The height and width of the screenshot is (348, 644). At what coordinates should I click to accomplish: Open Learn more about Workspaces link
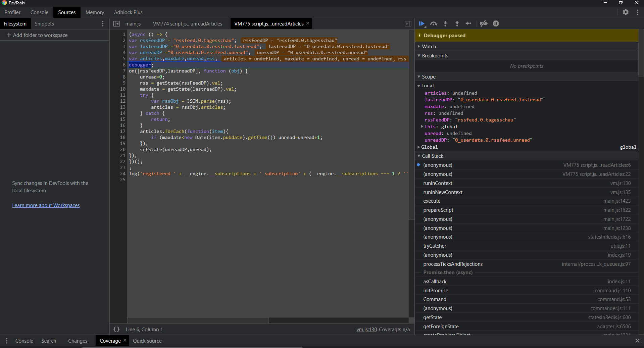click(46, 205)
